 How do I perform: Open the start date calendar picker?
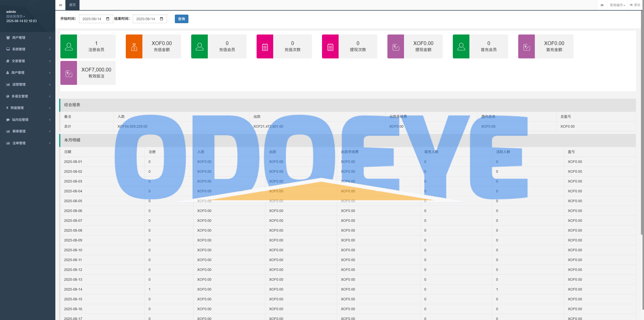[x=108, y=19]
